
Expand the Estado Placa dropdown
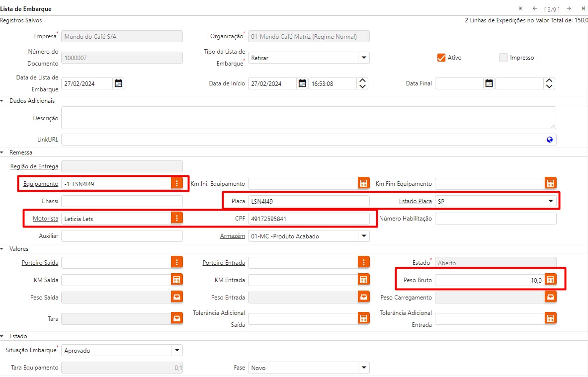[x=550, y=201]
